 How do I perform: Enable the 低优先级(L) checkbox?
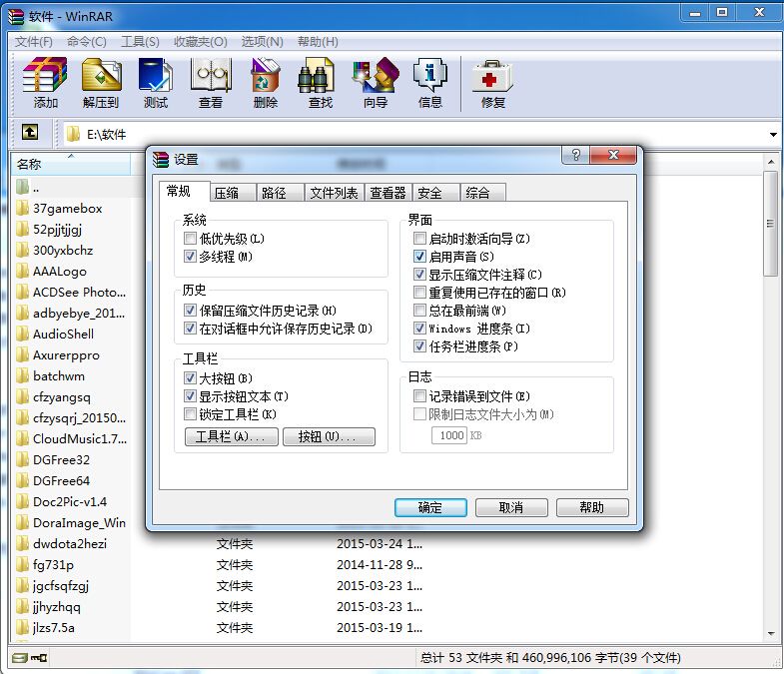point(190,238)
